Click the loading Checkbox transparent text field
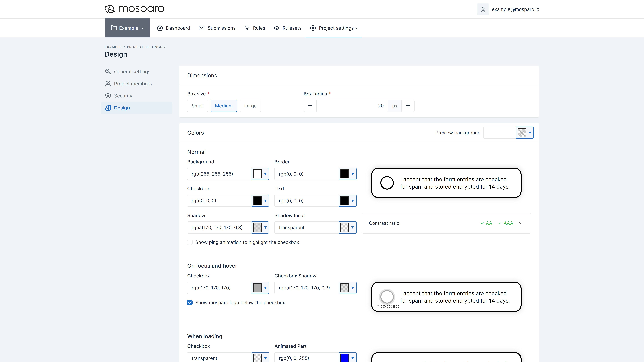The image size is (644, 362). click(219, 358)
